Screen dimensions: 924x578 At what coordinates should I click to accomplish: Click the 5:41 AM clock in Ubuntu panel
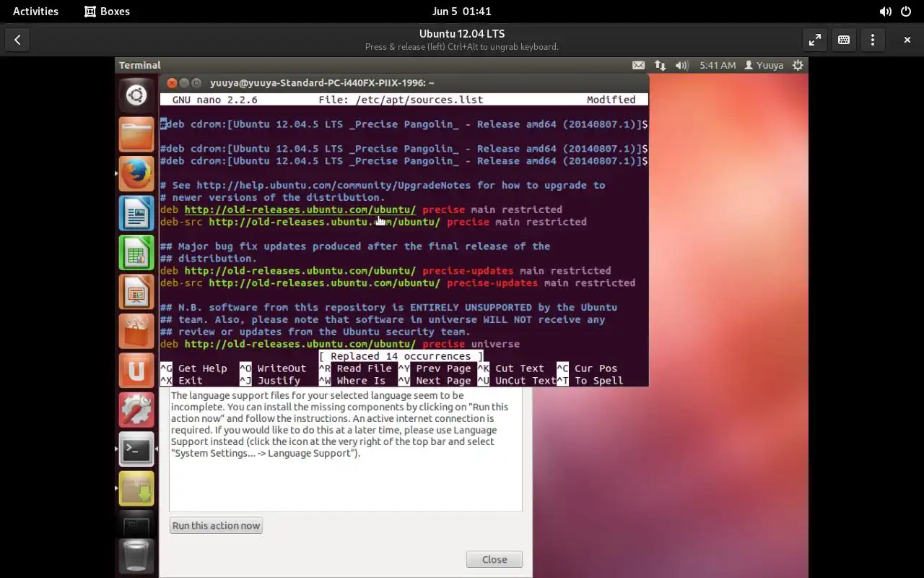(x=718, y=65)
